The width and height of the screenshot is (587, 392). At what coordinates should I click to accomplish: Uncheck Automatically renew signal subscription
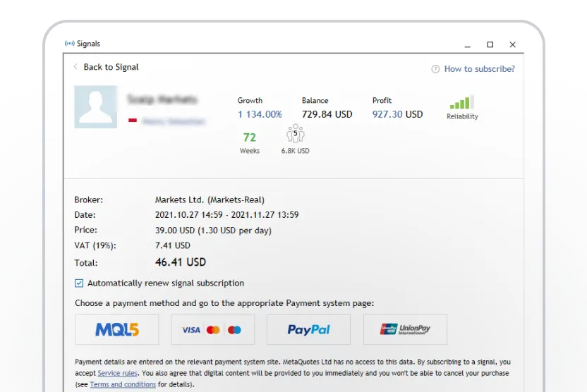tap(79, 283)
